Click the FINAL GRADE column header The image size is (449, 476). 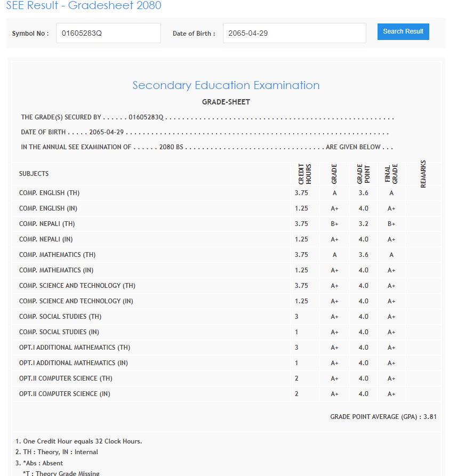point(391,174)
